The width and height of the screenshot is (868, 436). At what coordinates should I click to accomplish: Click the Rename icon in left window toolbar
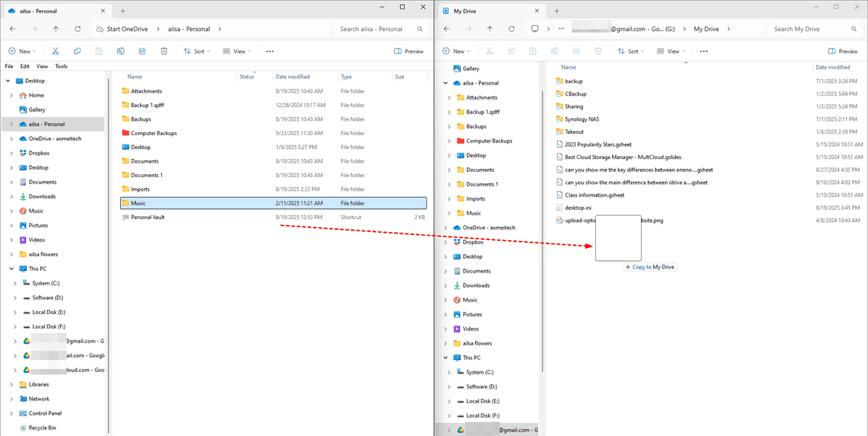coord(121,51)
